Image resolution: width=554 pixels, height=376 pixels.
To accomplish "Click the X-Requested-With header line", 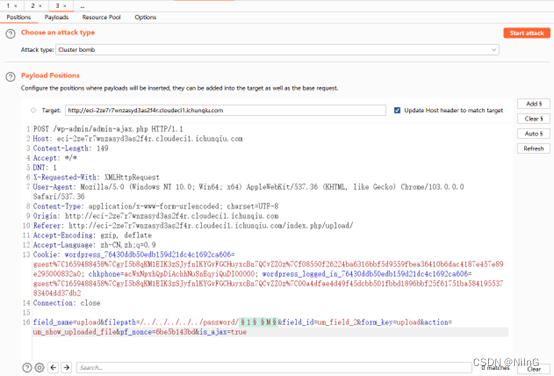I will click(x=96, y=177).
